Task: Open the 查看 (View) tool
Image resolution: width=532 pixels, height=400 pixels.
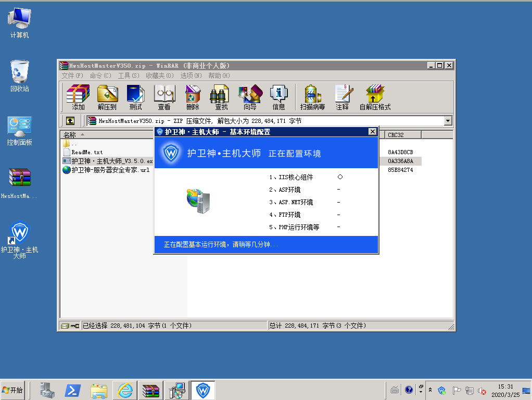Action: pos(164,97)
